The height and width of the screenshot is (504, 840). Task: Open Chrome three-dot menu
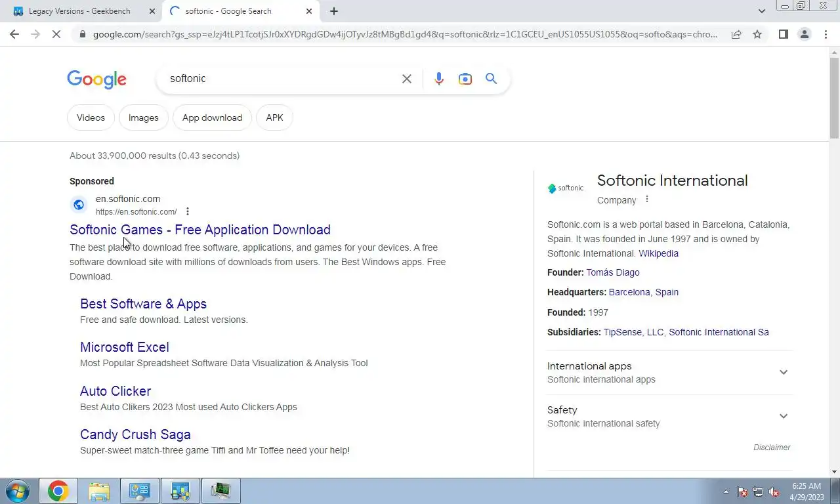click(x=825, y=34)
